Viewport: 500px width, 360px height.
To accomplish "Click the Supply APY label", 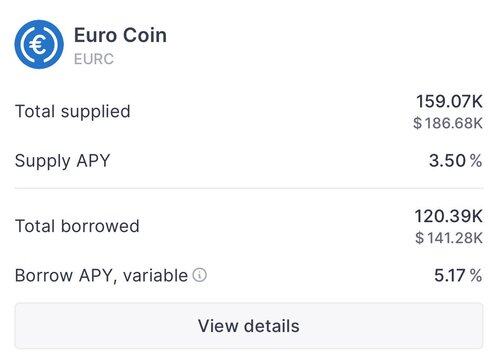I will click(63, 161).
